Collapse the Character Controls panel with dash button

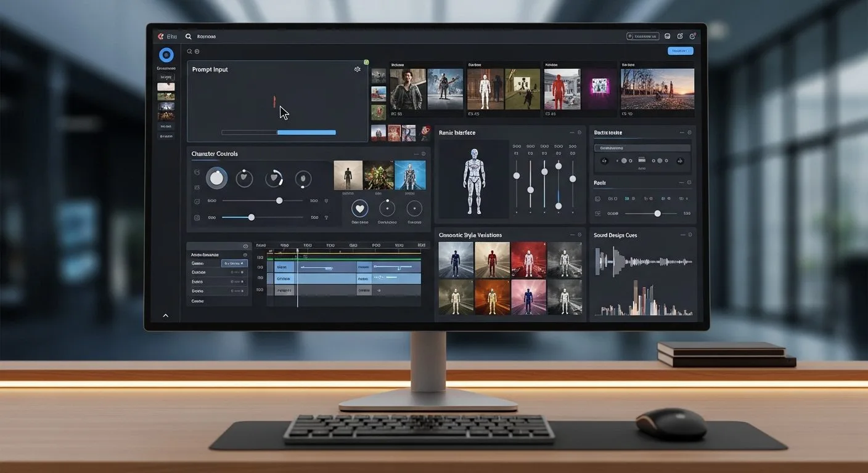[416, 154]
